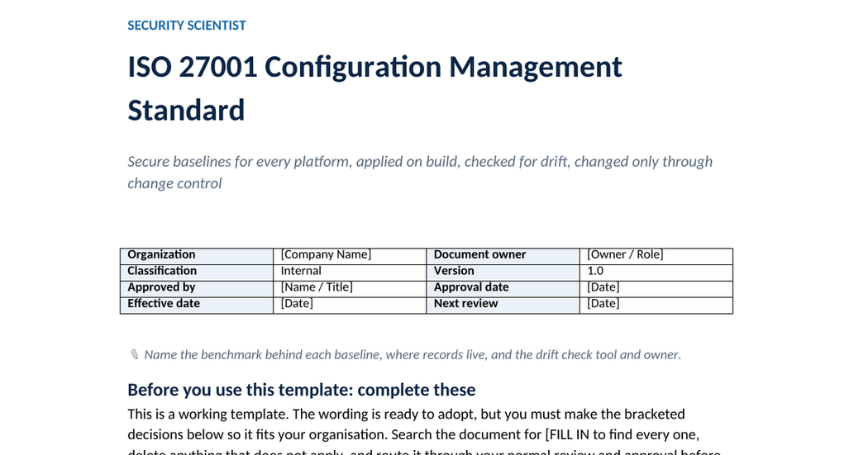Viewport: 868px width, 455px height.
Task: Click the Organization label cell
Action: [197, 257]
